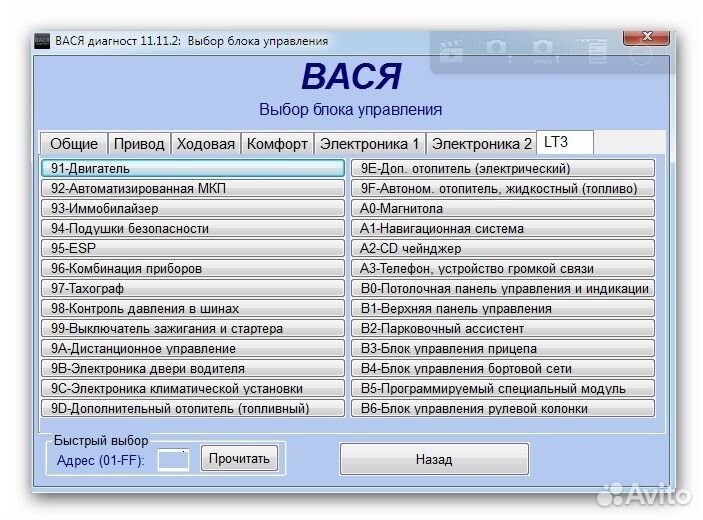This screenshot has height=520, width=703.
Task: Select the Ходовая tab
Action: [205, 144]
